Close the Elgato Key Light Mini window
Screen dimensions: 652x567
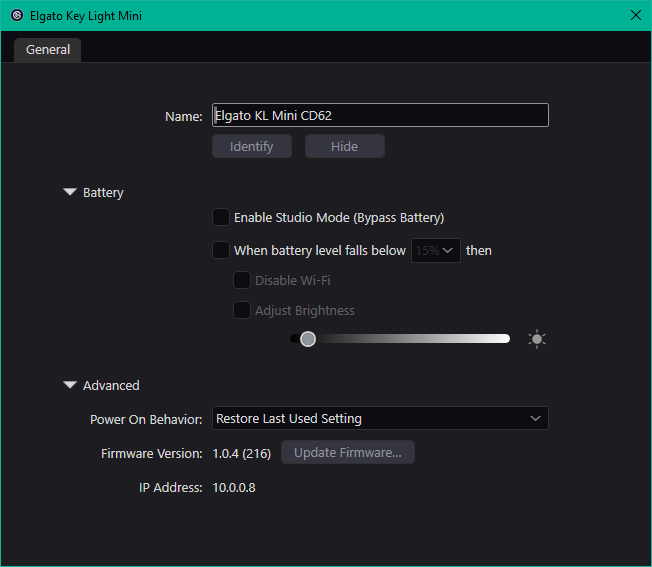(x=636, y=15)
